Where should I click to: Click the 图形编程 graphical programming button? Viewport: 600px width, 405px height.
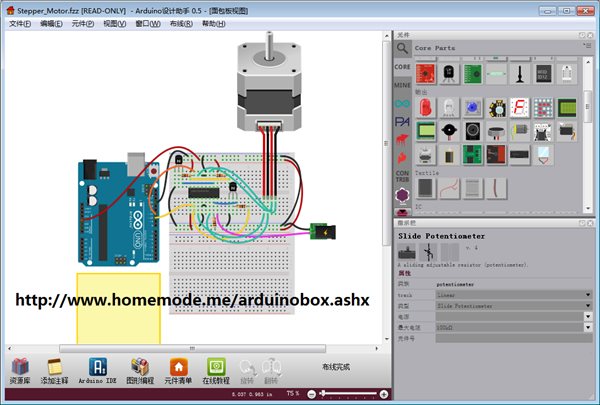point(140,371)
